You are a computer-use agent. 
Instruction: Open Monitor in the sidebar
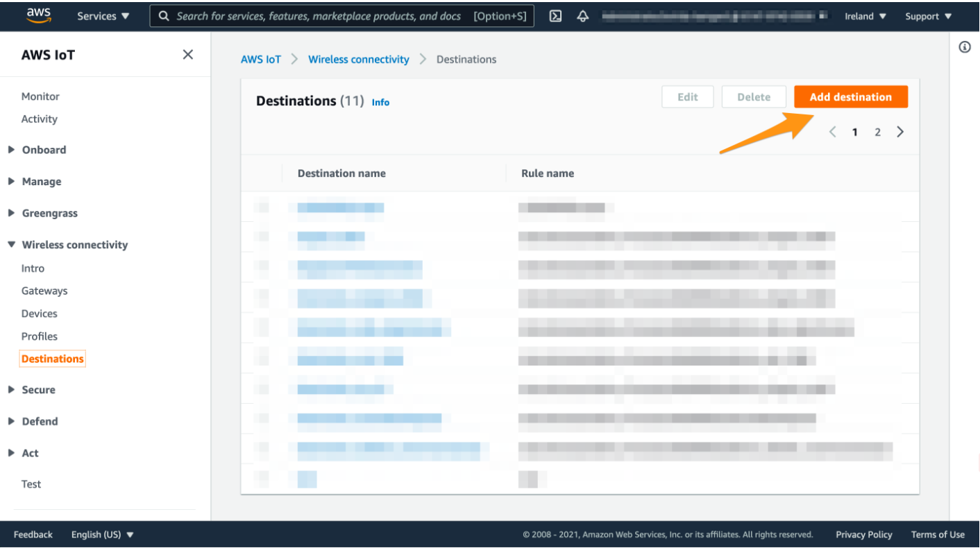(x=40, y=96)
